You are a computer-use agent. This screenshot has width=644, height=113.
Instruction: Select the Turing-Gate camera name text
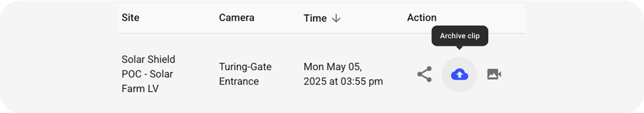click(245, 67)
